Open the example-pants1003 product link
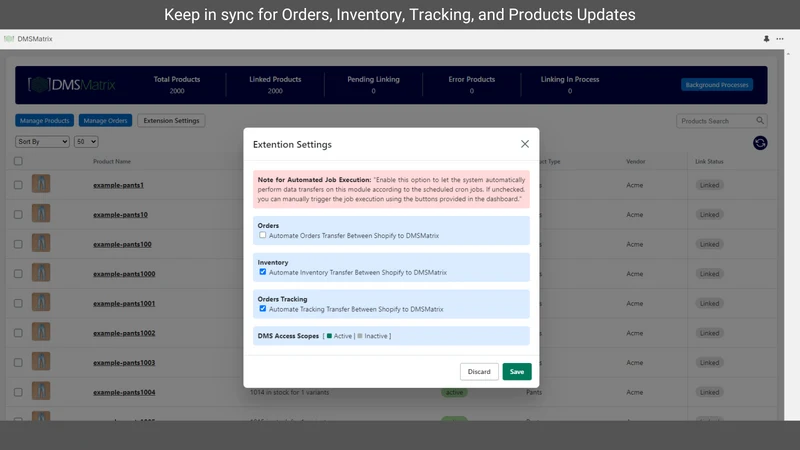The height and width of the screenshot is (450, 800). point(124,363)
